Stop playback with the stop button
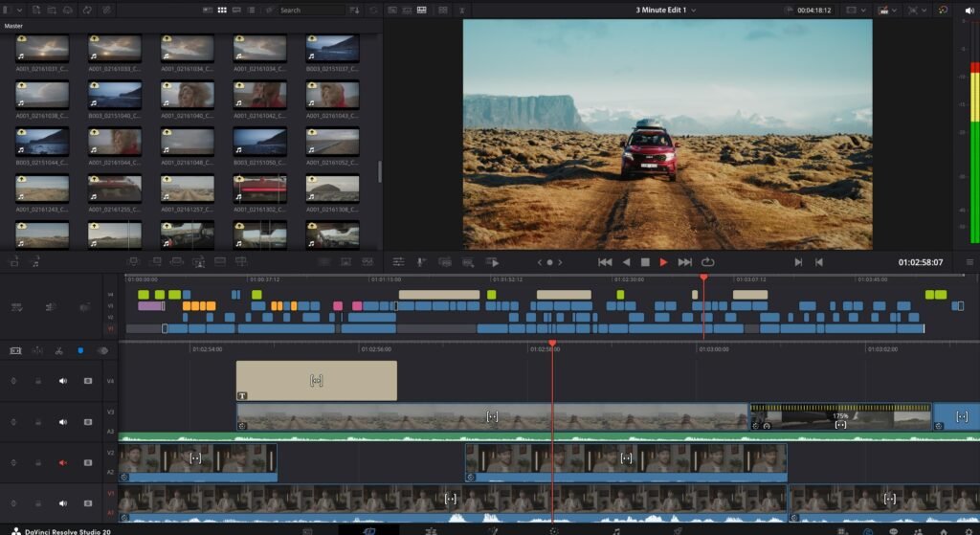Image resolution: width=980 pixels, height=535 pixels. (x=645, y=262)
